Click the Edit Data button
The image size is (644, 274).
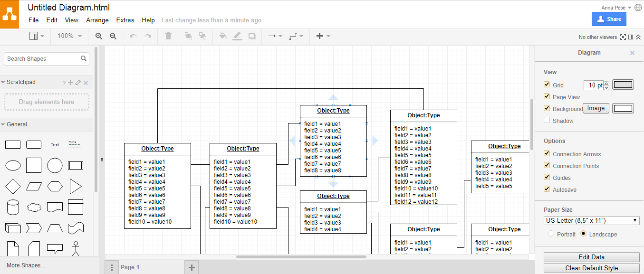(591, 257)
